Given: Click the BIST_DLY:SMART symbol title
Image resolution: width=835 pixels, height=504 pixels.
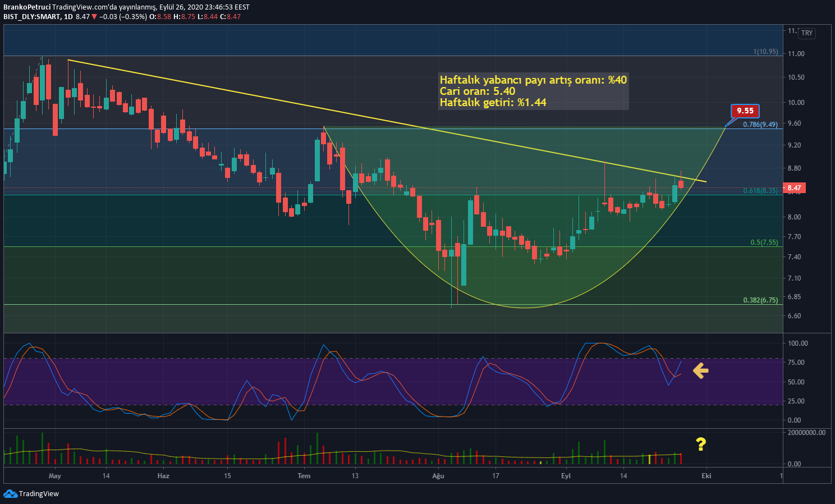Looking at the screenshot, I should 31,17.
